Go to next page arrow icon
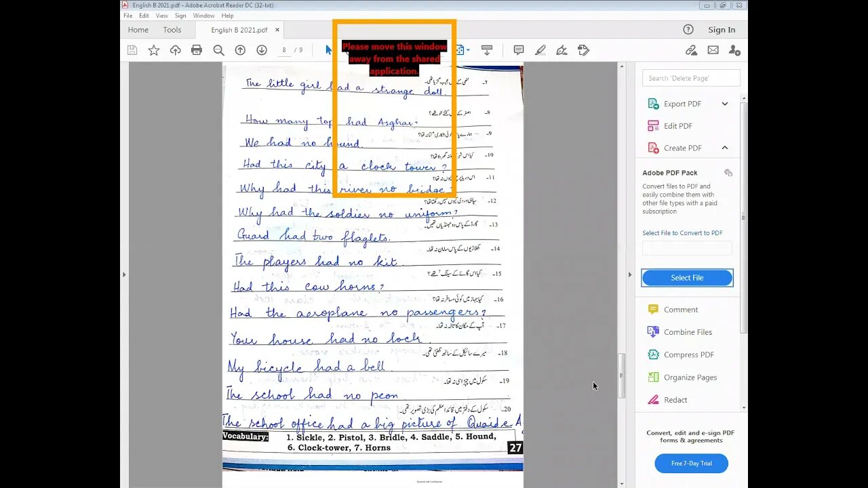The image size is (868, 488). point(262,50)
